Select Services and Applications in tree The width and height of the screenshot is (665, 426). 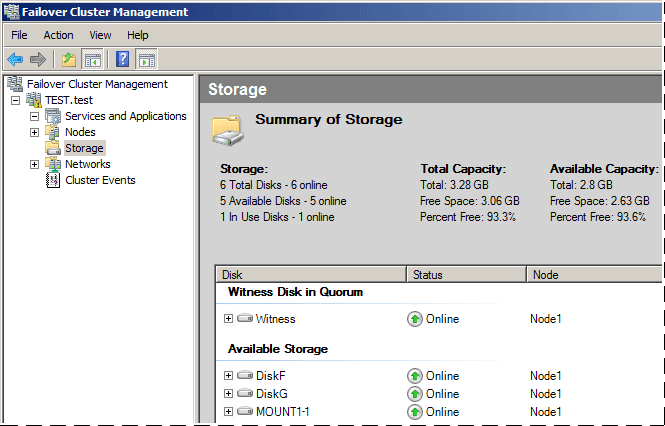pos(126,116)
